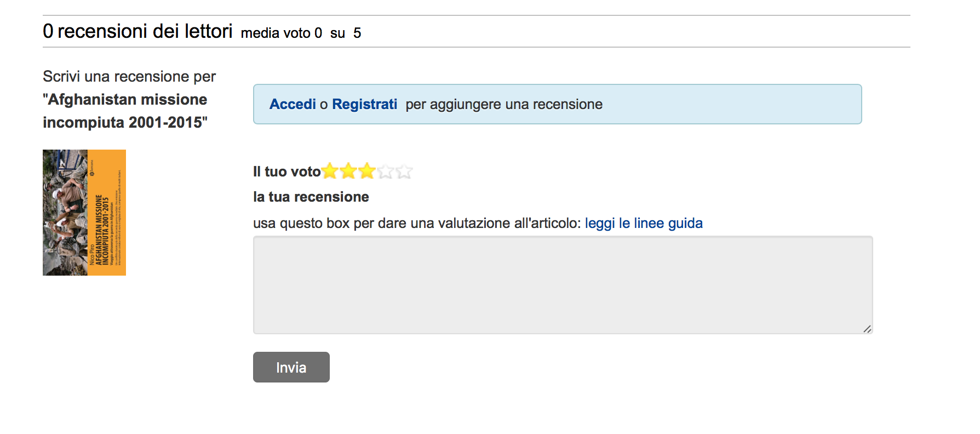Select the second rating star
The image size is (980, 434).
(x=348, y=172)
